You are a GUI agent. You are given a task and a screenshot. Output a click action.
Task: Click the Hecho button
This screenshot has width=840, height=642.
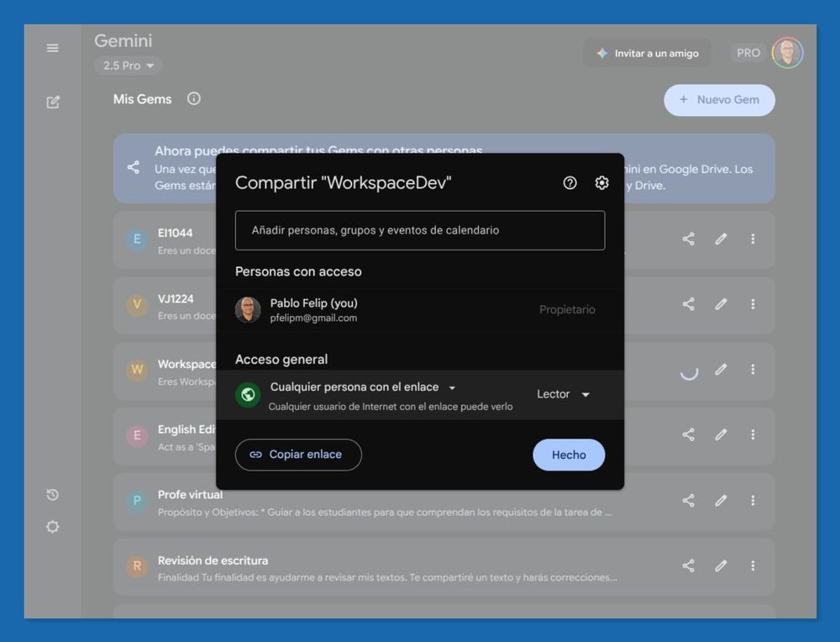569,455
